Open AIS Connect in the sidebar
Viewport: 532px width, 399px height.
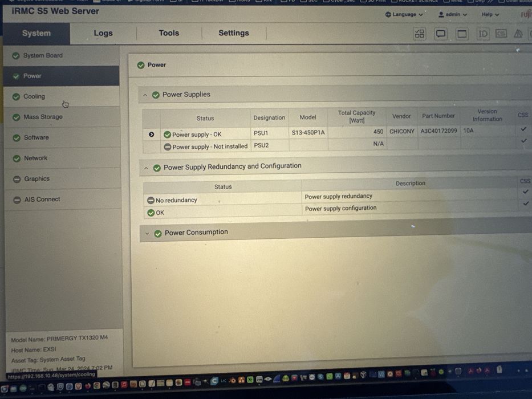(63, 199)
